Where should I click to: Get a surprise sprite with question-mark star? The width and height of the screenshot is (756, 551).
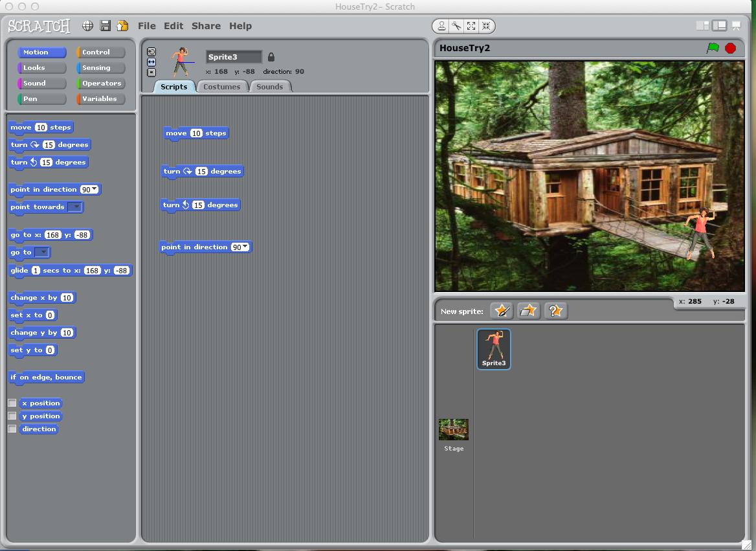(555, 311)
